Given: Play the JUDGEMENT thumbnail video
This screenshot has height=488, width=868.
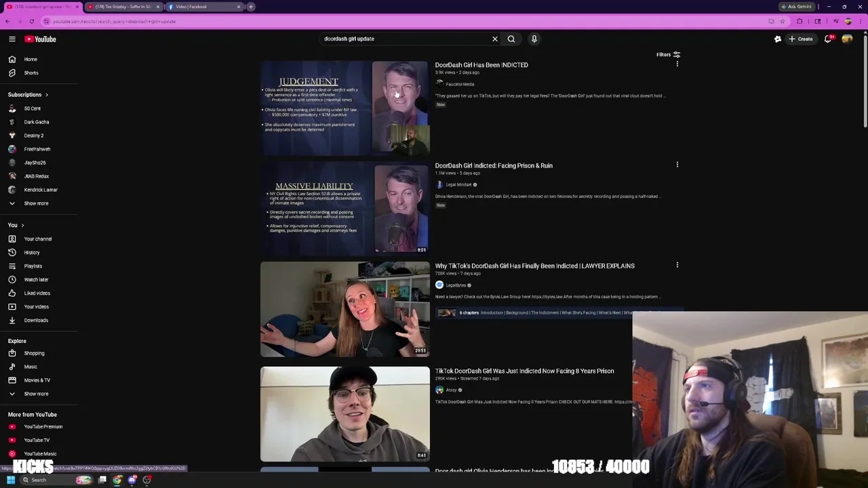Looking at the screenshot, I should 344,108.
